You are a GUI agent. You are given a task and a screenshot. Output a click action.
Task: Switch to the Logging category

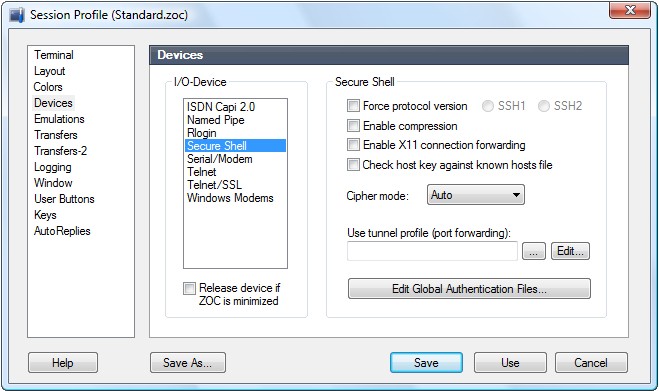(x=53, y=167)
